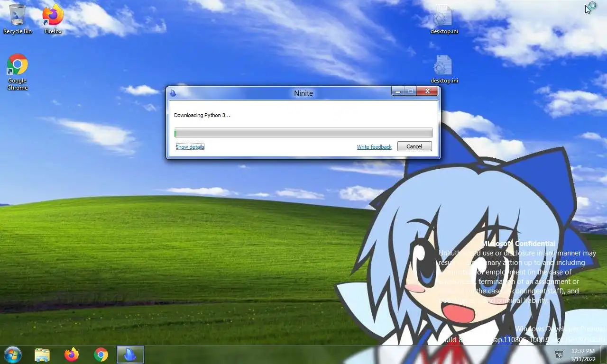The image size is (607, 364).
Task: Click the Ninite taskbar button
Action: [130, 355]
